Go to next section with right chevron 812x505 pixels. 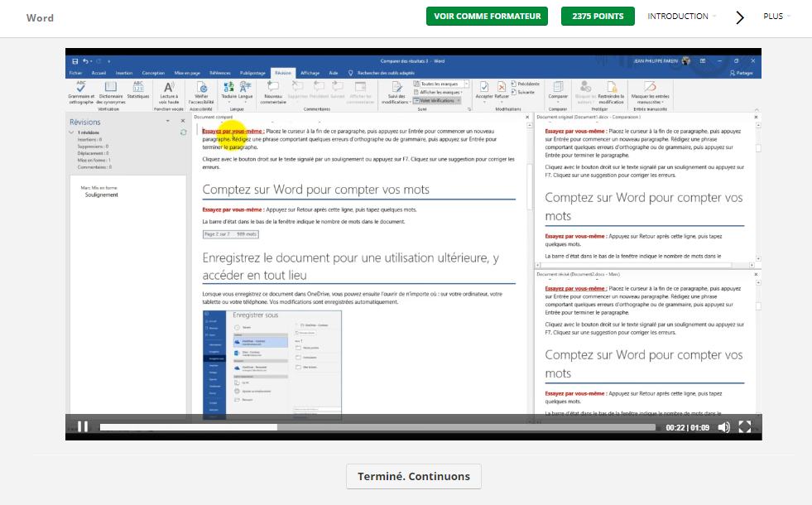click(x=740, y=17)
